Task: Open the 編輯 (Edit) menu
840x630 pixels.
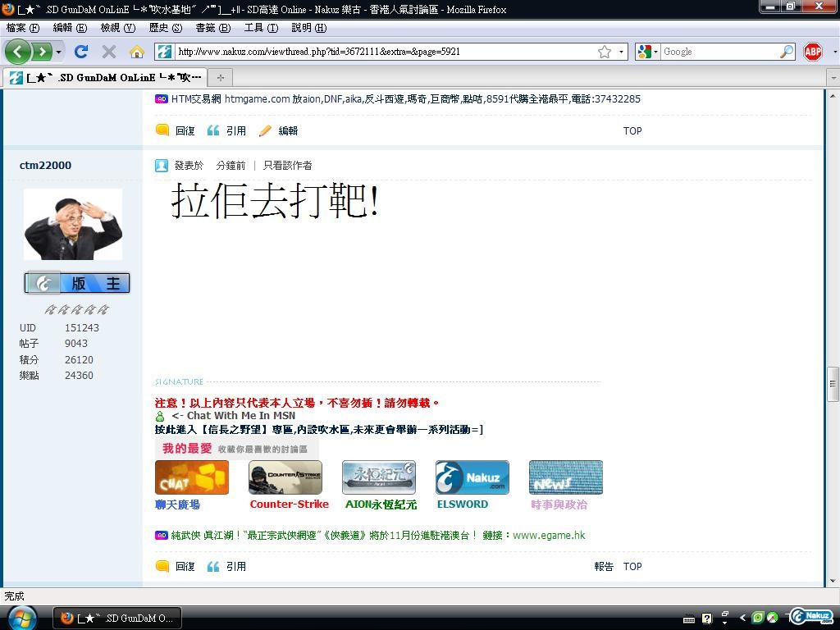Action: 70,28
